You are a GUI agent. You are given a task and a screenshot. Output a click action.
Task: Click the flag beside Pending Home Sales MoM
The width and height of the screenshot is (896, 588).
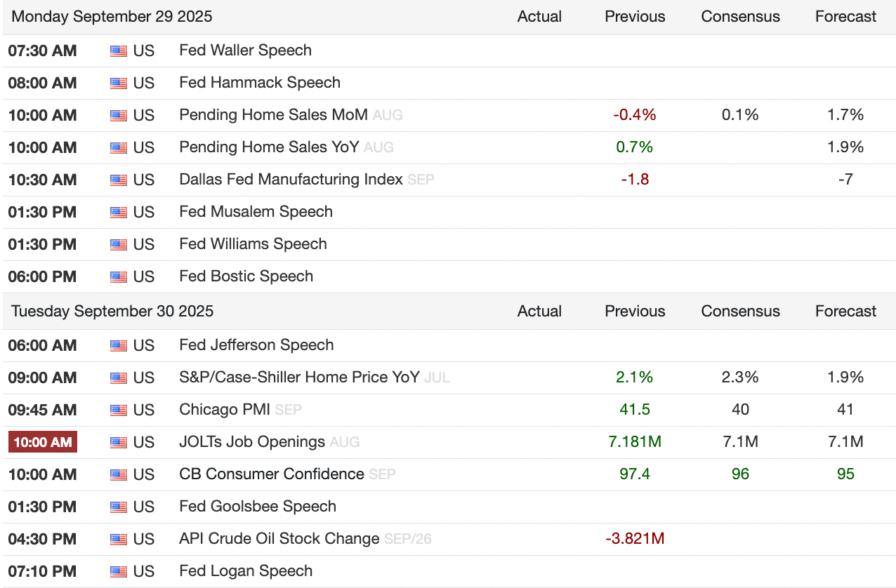pyautogui.click(x=118, y=116)
